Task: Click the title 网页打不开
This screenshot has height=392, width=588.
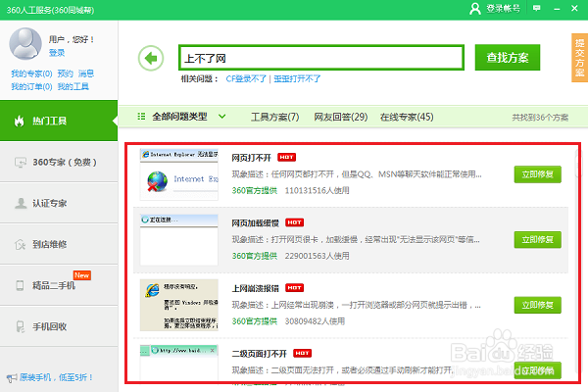Action: [x=251, y=158]
